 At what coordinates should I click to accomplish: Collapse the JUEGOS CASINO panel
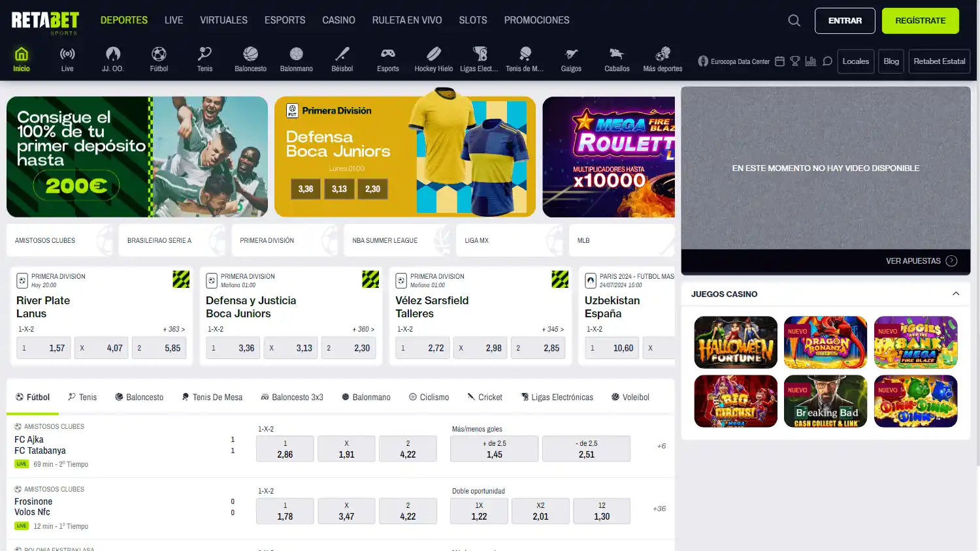click(956, 294)
